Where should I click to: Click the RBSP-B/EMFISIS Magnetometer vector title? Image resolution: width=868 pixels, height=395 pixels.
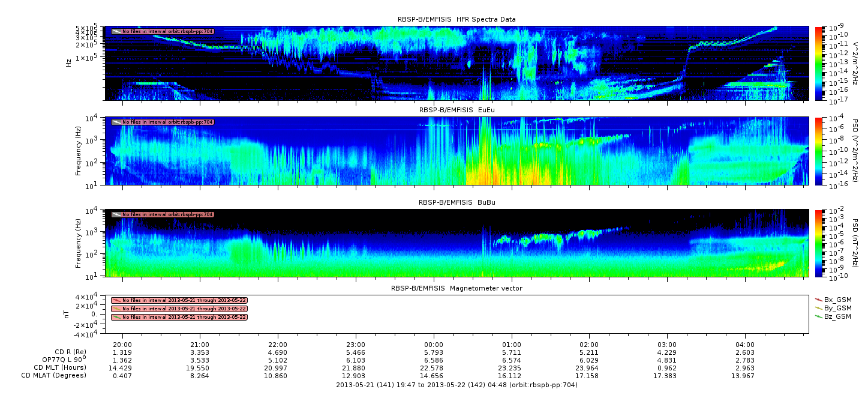tap(456, 288)
